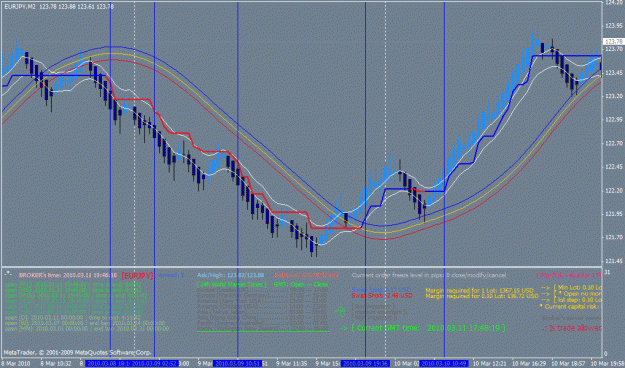Click the 123.45 price level label
Viewport: 625px width, 368px height.
614,73
